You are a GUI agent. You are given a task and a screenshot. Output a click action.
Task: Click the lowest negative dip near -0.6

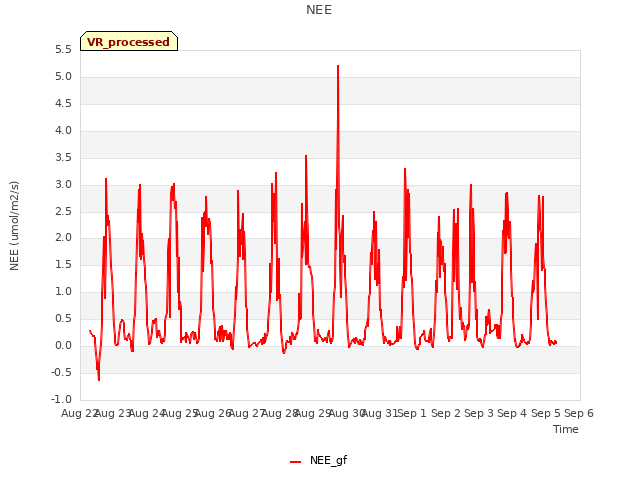pos(99,380)
